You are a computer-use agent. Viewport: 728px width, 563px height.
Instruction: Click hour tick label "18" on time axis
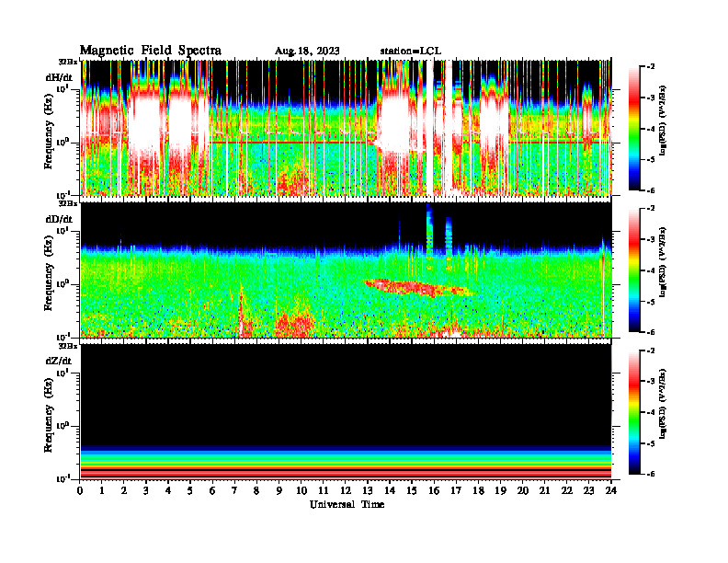click(x=478, y=490)
